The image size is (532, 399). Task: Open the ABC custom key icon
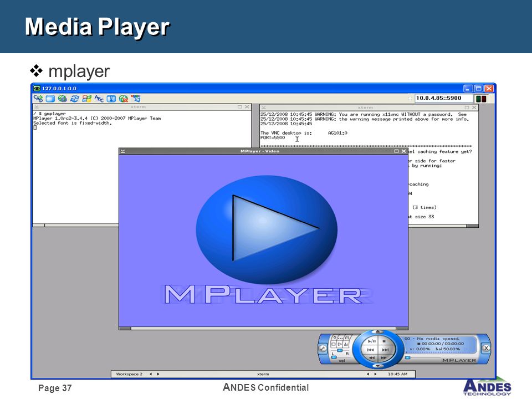(99, 99)
